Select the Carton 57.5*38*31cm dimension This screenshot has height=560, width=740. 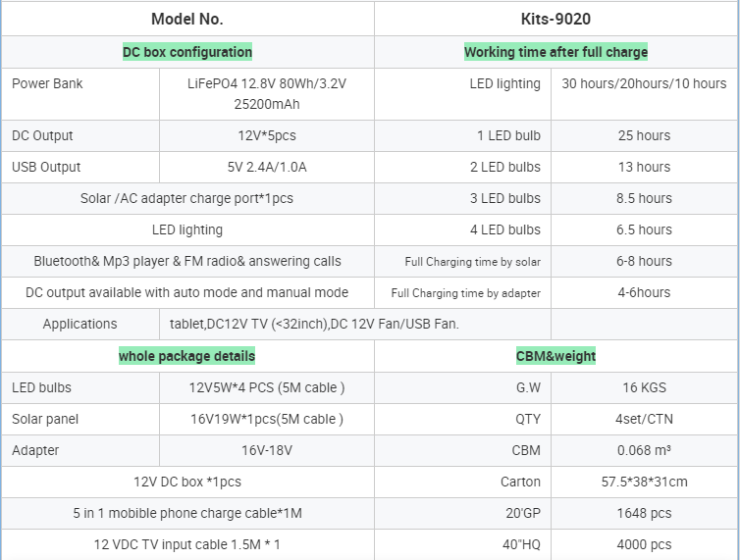[x=644, y=482]
